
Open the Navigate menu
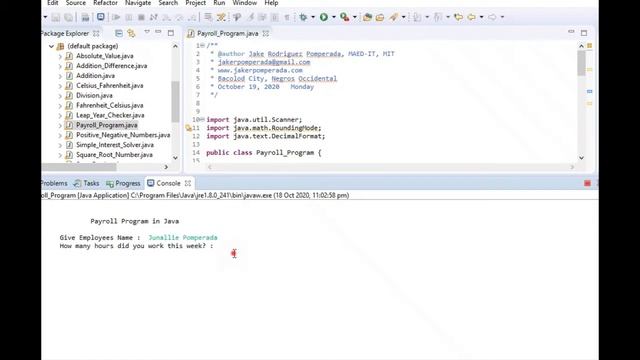tap(138, 3)
